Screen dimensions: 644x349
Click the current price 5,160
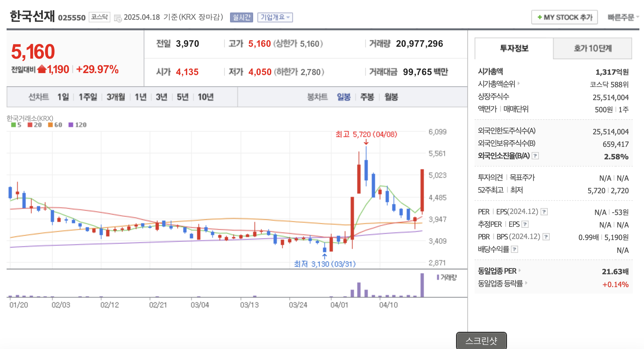pyautogui.click(x=33, y=52)
